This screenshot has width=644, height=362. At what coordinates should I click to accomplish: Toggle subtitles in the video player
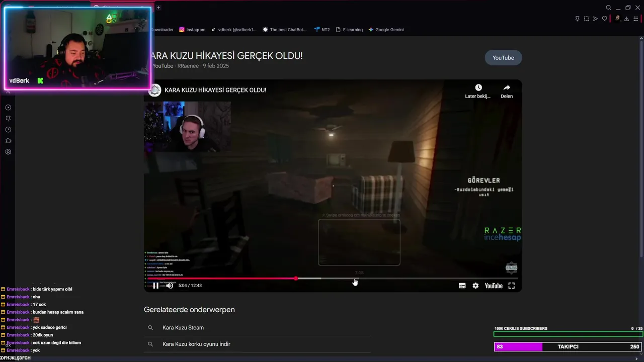pos(462,286)
